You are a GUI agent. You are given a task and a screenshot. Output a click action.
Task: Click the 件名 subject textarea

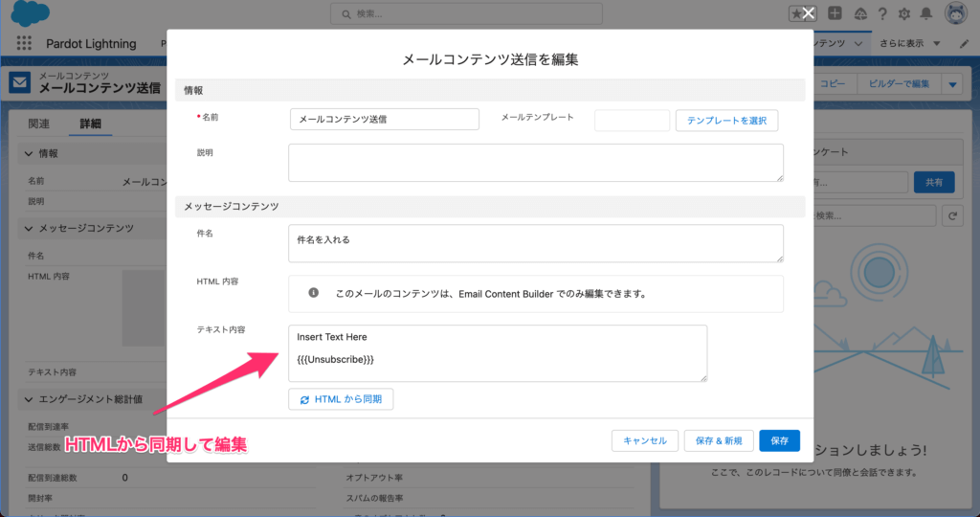tap(536, 243)
